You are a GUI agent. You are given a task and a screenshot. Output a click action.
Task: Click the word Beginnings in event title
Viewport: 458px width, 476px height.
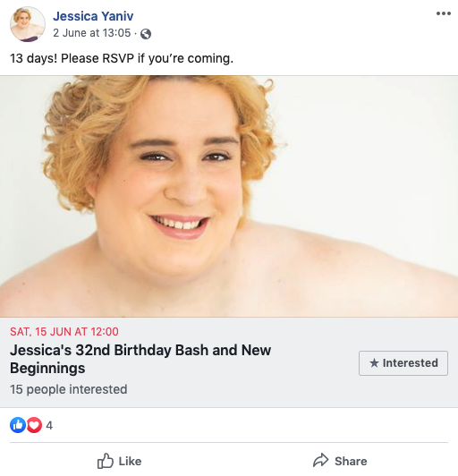[x=47, y=369]
